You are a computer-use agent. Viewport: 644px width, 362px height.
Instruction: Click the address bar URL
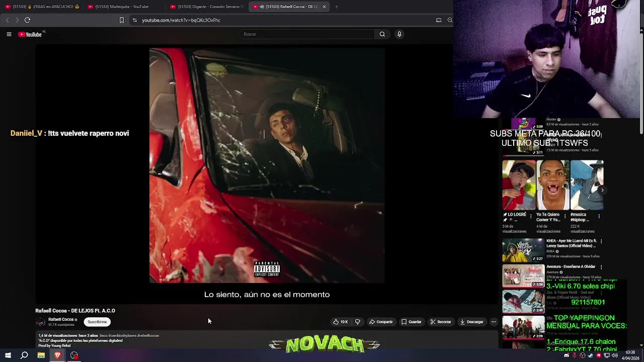pos(181,20)
